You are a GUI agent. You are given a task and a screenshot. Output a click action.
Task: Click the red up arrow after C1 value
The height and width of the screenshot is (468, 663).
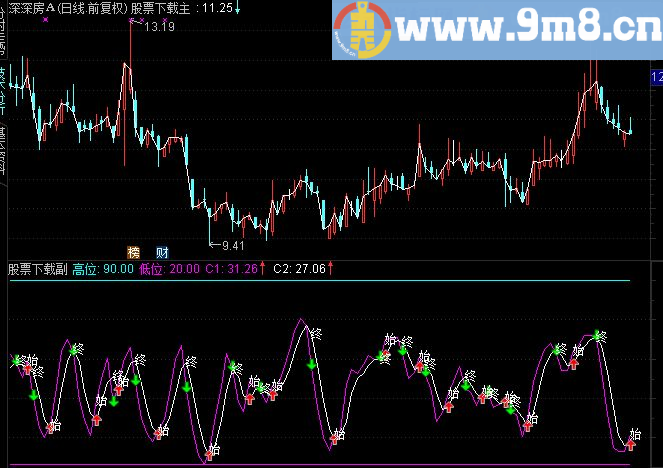point(263,268)
